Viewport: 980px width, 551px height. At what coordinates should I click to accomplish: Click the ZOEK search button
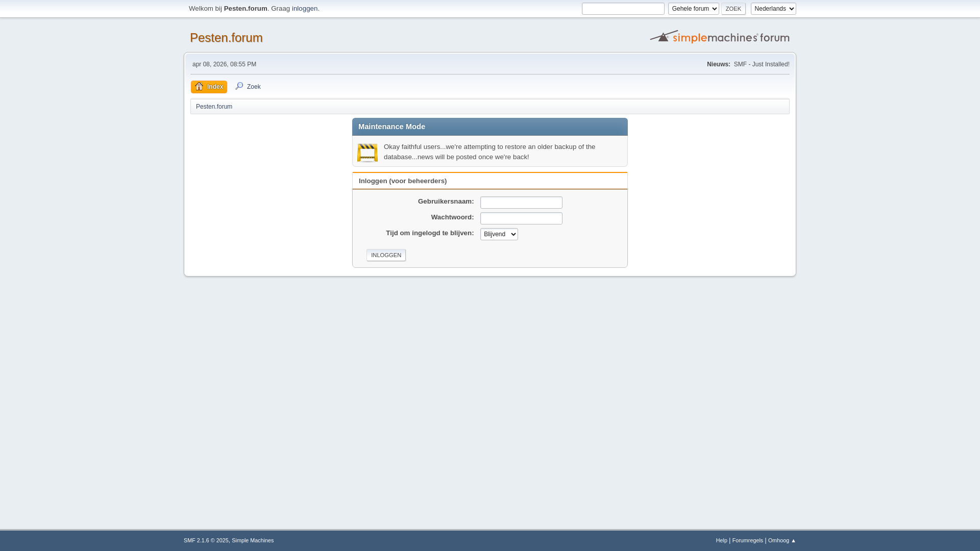pyautogui.click(x=733, y=9)
